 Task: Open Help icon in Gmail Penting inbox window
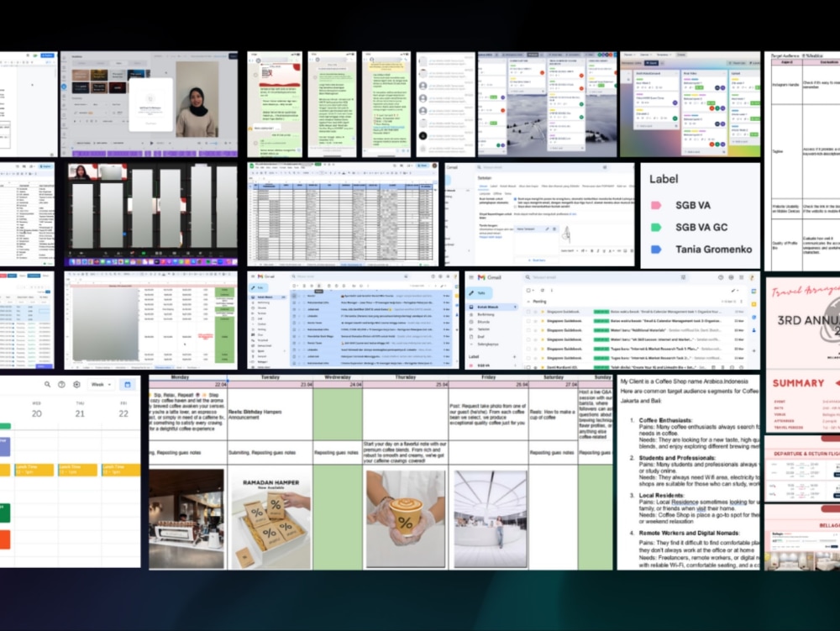pos(721,277)
